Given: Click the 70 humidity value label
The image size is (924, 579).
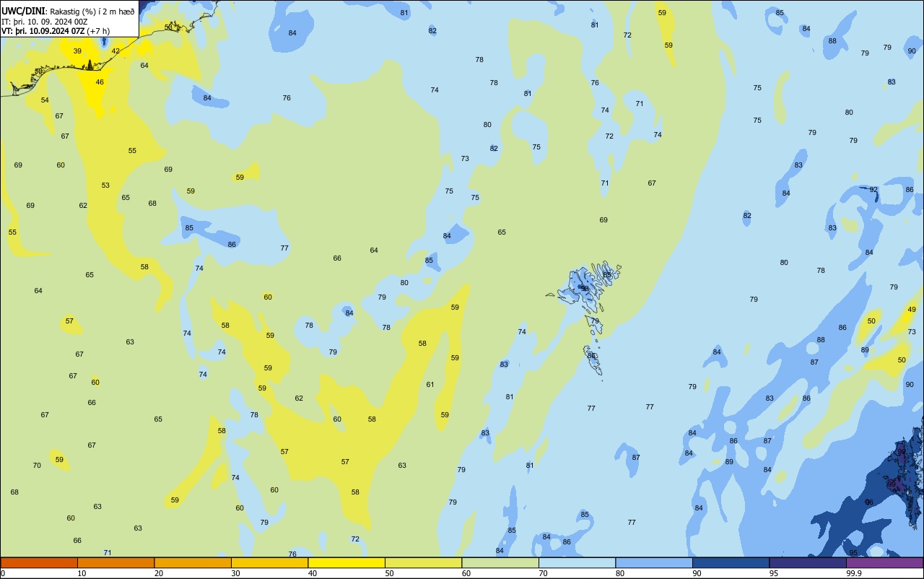Looking at the screenshot, I should [x=37, y=466].
